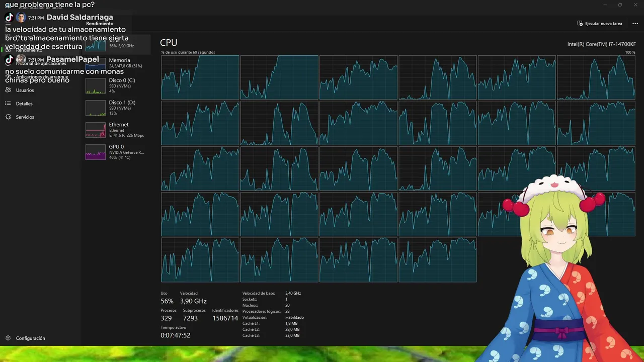Click the Procesos count 329

[166, 318]
